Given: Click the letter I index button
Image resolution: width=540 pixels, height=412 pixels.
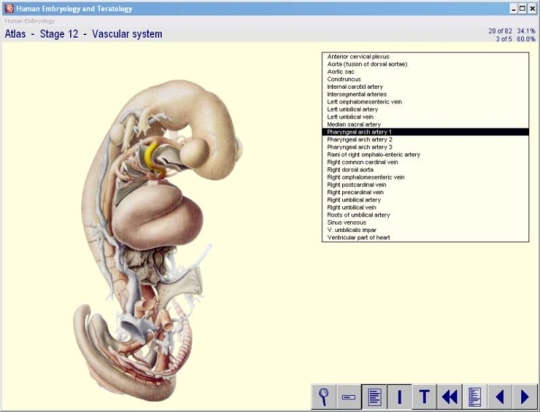Looking at the screenshot, I should pos(399,397).
